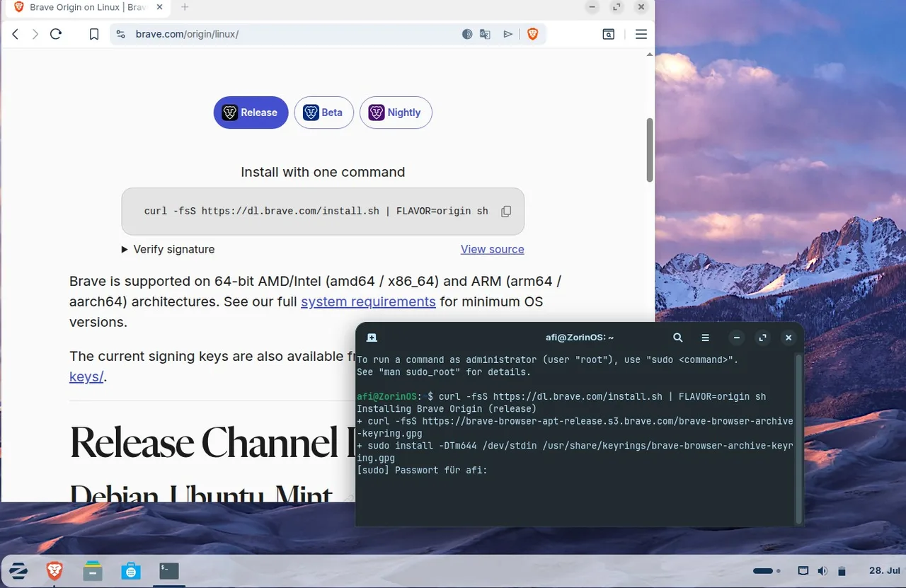Reload the Brave page

click(x=56, y=34)
